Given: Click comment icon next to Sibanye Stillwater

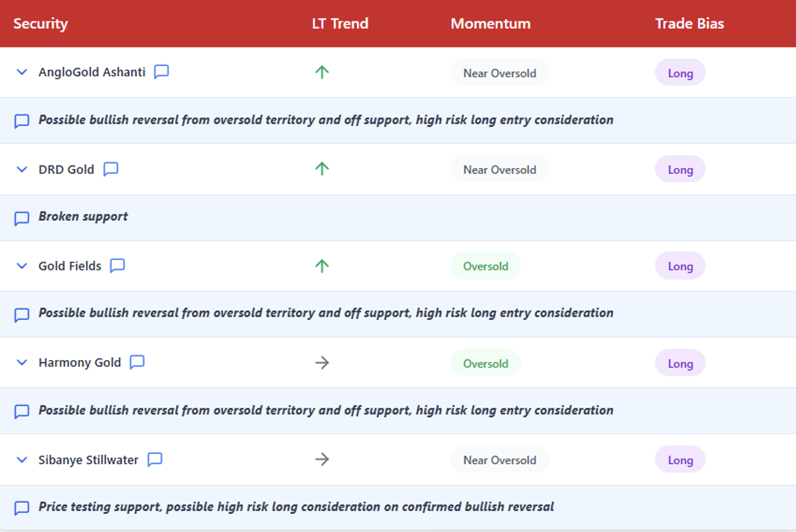Looking at the screenshot, I should pos(155,459).
